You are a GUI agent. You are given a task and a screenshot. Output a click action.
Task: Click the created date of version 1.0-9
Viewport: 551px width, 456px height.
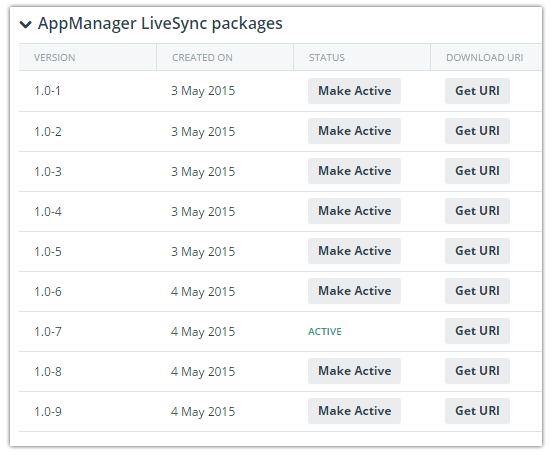pyautogui.click(x=203, y=412)
